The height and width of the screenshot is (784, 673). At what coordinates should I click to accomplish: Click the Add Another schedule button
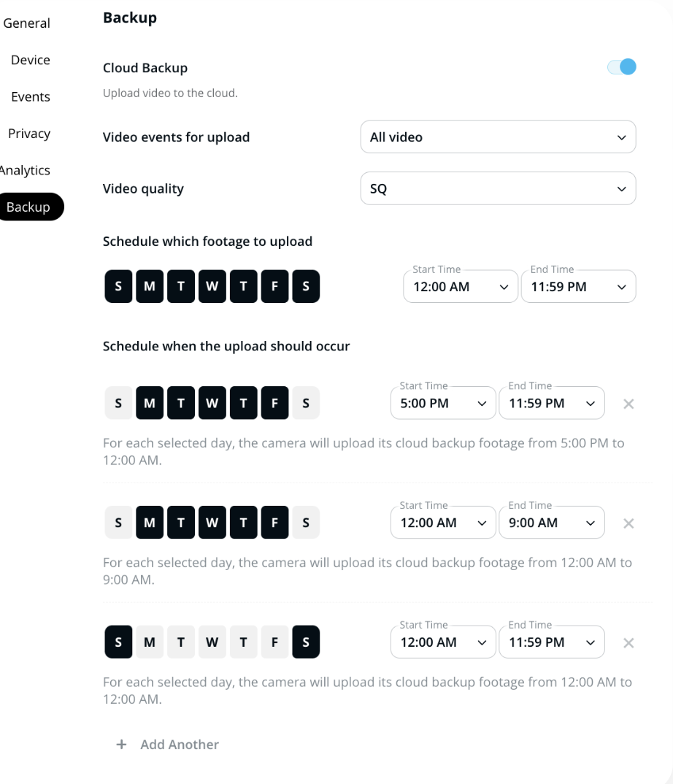point(179,745)
